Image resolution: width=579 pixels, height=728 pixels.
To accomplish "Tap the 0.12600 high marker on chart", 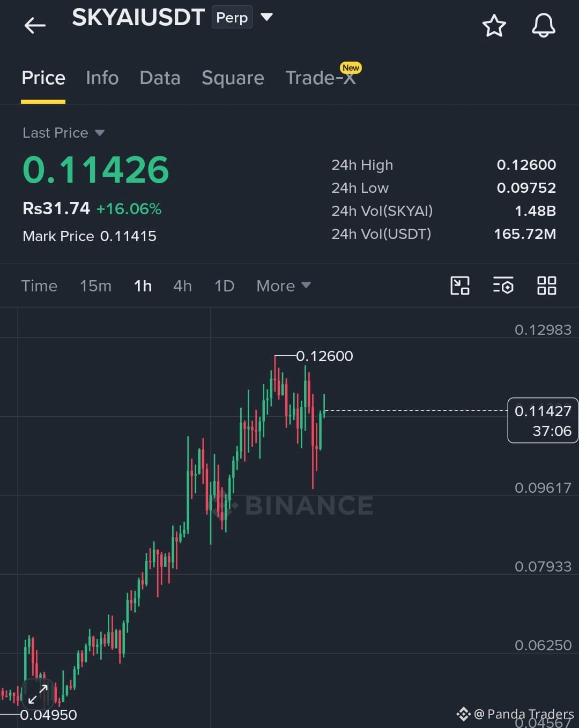I will (x=324, y=356).
